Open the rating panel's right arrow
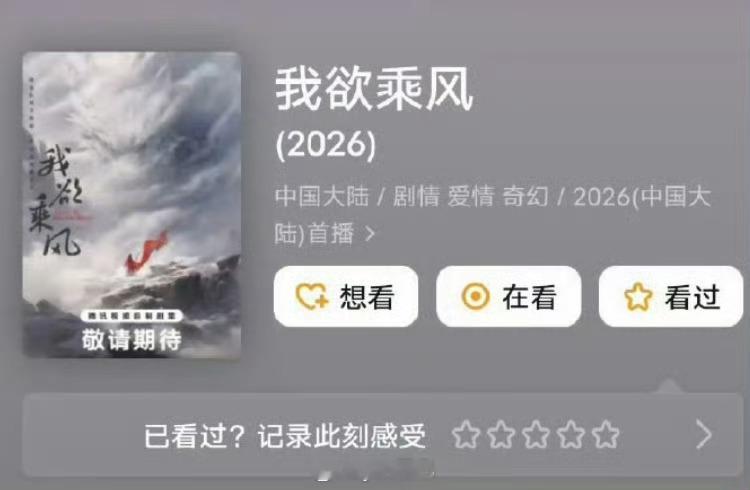 [704, 434]
